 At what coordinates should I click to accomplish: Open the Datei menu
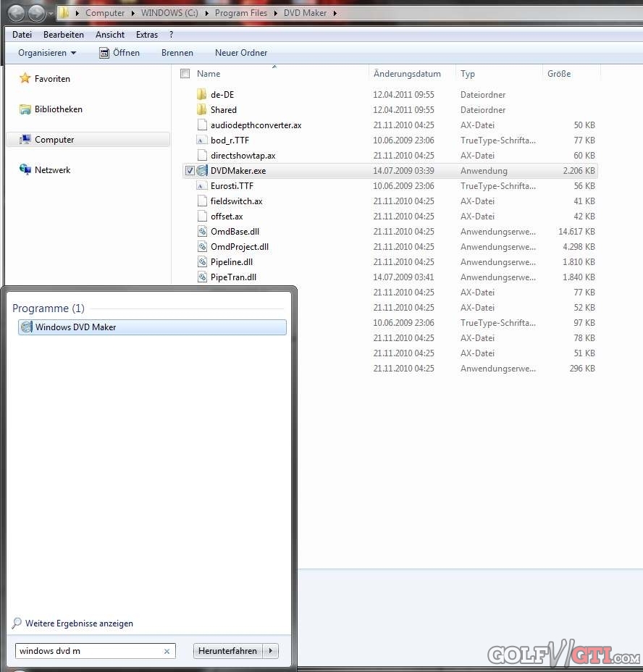tap(22, 34)
